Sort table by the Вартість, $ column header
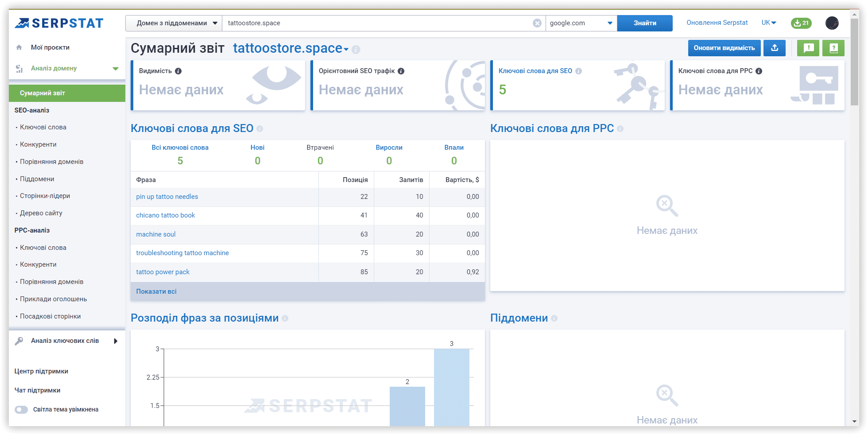The height and width of the screenshot is (435, 868). click(x=462, y=180)
